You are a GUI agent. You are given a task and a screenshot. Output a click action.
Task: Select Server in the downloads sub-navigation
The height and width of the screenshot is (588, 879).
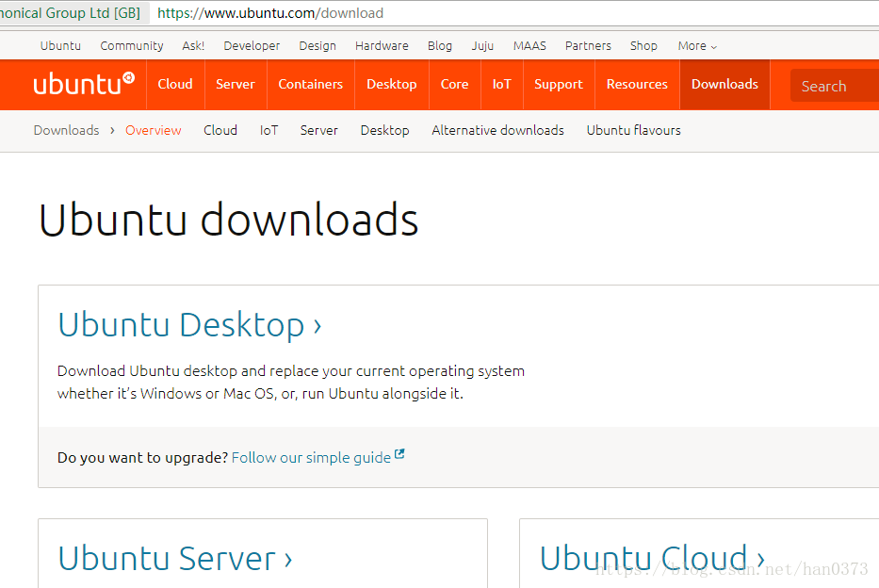(x=319, y=130)
